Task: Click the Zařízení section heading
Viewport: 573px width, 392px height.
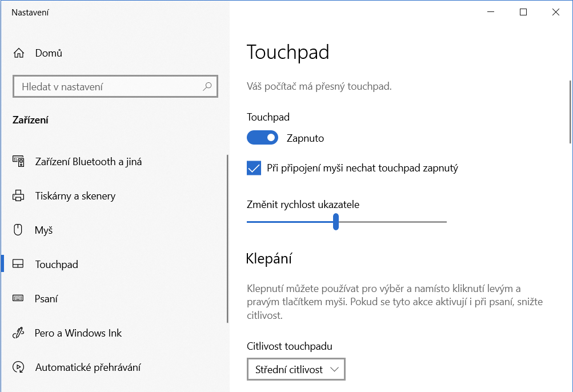Action: coord(30,120)
